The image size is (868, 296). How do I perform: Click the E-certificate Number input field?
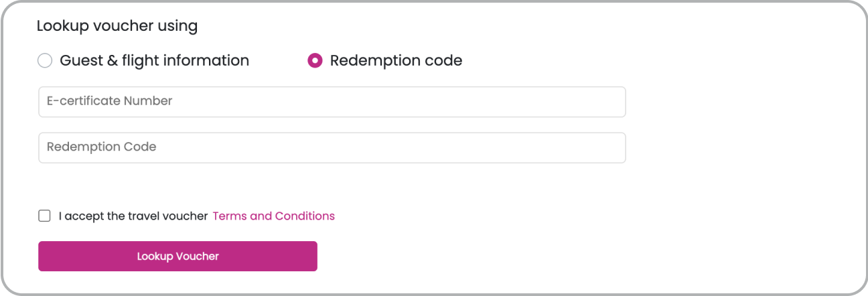click(x=332, y=102)
